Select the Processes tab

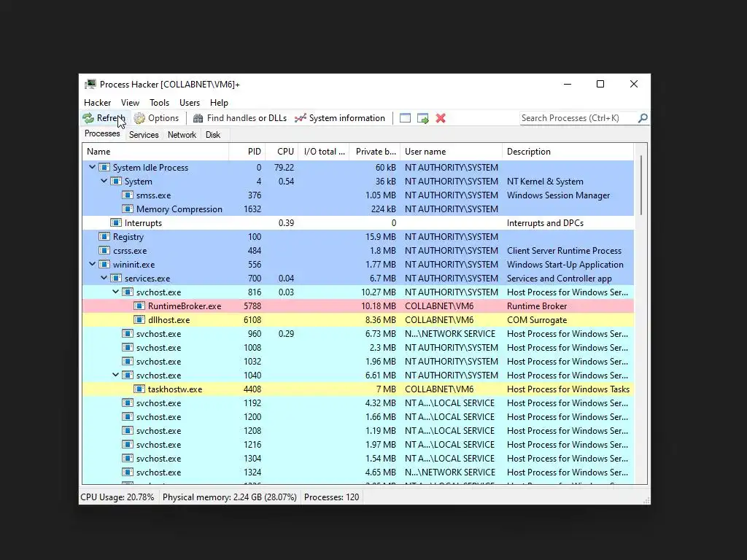[102, 134]
